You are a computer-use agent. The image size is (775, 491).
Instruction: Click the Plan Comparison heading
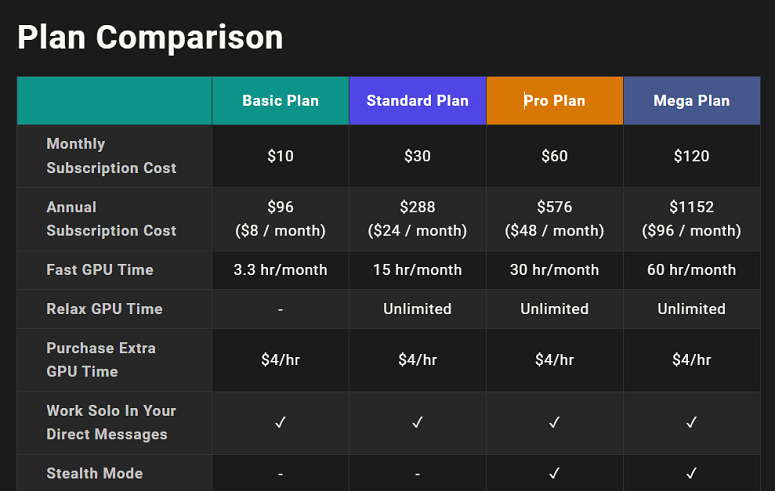pos(150,37)
